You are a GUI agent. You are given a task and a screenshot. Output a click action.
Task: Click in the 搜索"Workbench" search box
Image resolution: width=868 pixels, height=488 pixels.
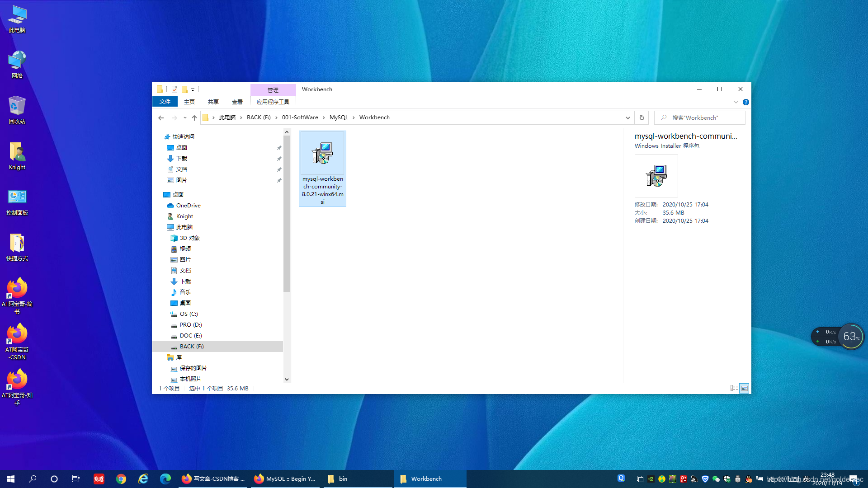pos(700,117)
